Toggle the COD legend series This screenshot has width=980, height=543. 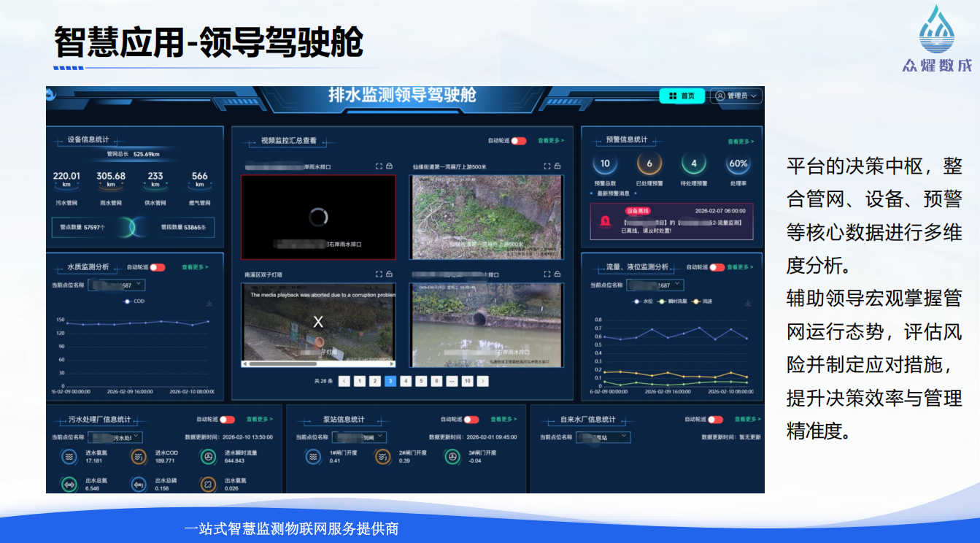(x=134, y=301)
